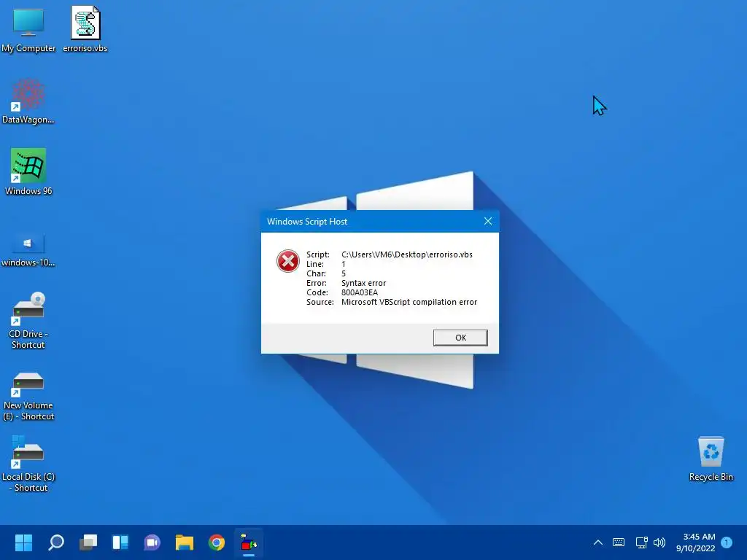Image resolution: width=747 pixels, height=560 pixels.
Task: Open the Start menu
Action: click(23, 542)
